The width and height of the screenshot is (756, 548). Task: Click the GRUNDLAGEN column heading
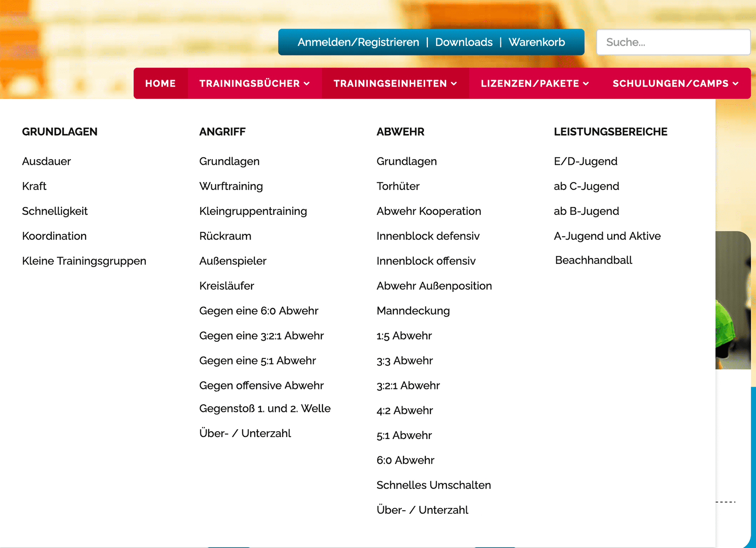[60, 132]
